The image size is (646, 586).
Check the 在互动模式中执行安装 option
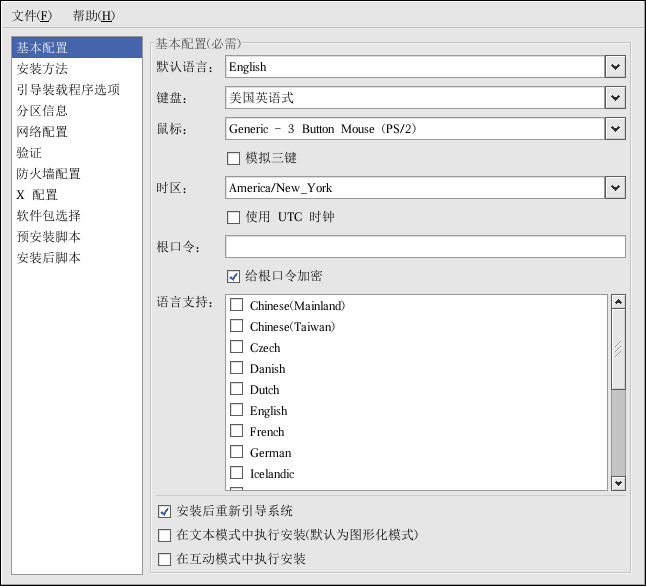[166, 559]
